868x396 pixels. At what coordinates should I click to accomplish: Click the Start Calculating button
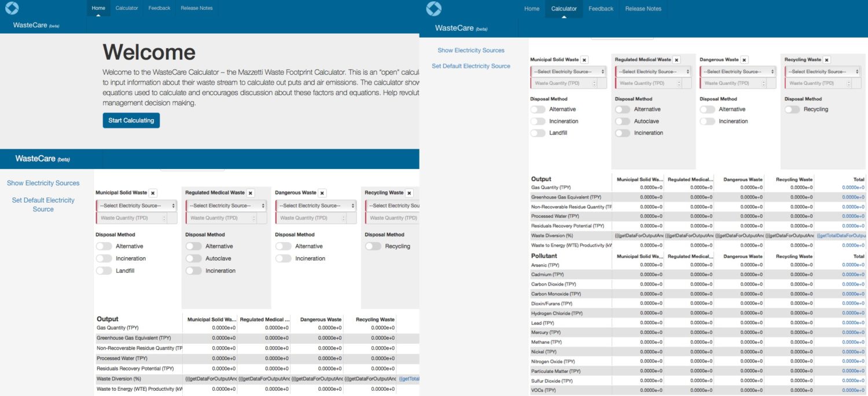[131, 120]
